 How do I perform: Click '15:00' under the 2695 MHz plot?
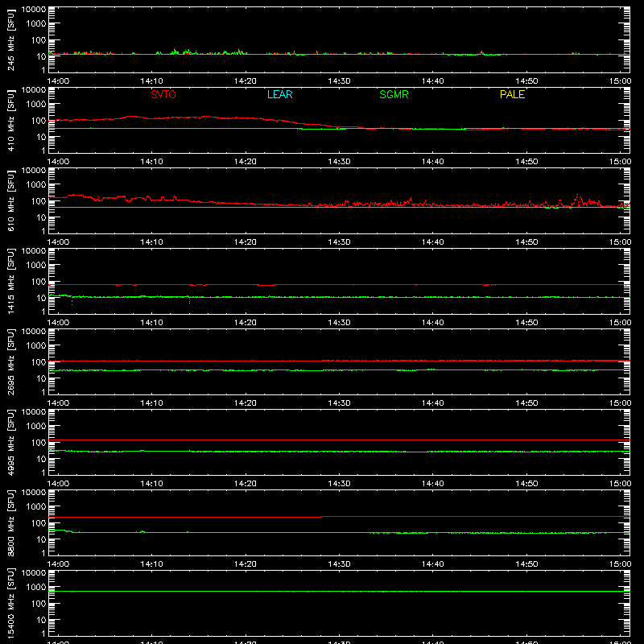click(620, 403)
